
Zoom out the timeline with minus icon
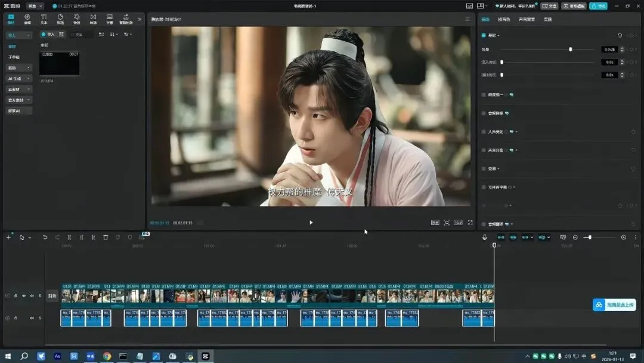click(575, 237)
